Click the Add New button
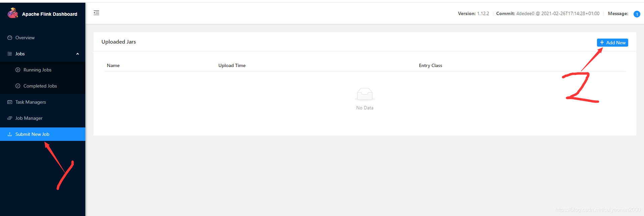Image resolution: width=644 pixels, height=216 pixels. tap(612, 43)
